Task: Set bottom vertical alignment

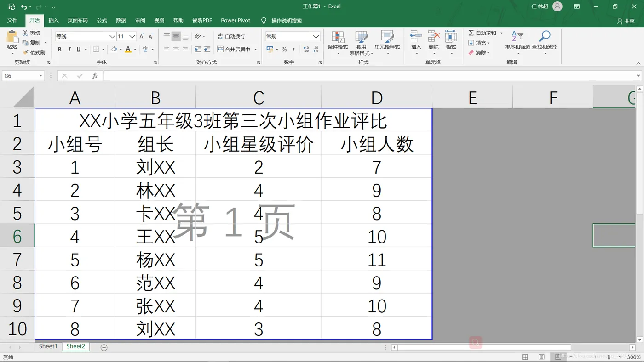Action: 185,36
